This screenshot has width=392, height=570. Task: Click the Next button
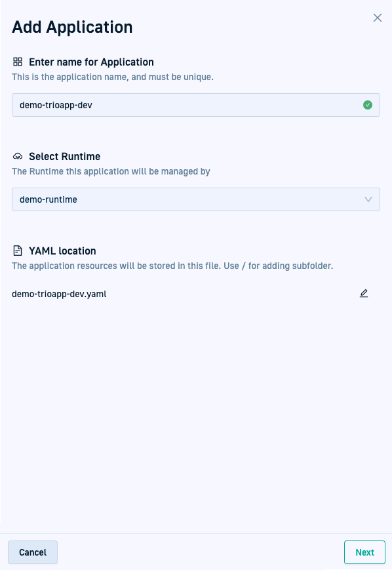click(364, 552)
